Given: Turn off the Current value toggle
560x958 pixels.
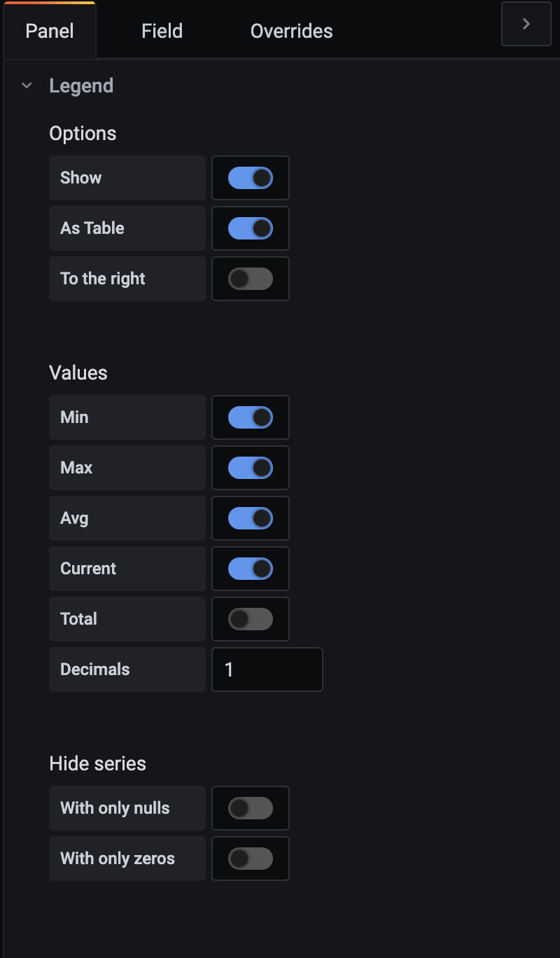Looking at the screenshot, I should click(x=250, y=569).
